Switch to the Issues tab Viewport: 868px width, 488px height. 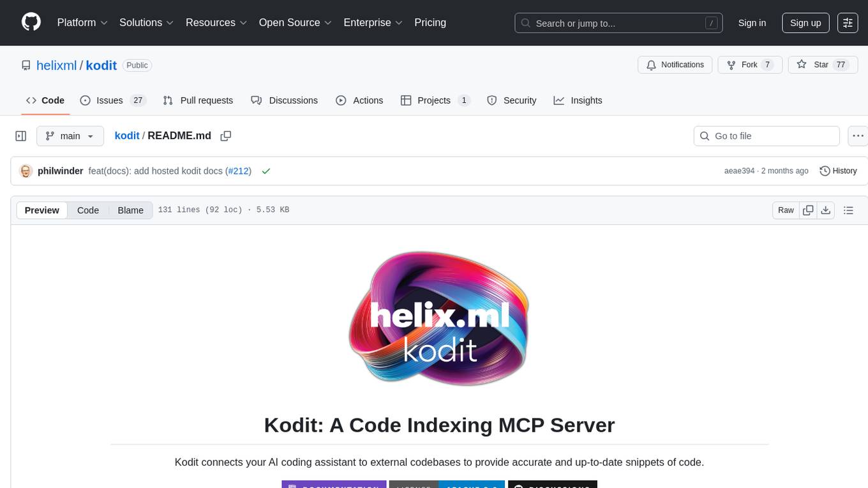(x=113, y=100)
